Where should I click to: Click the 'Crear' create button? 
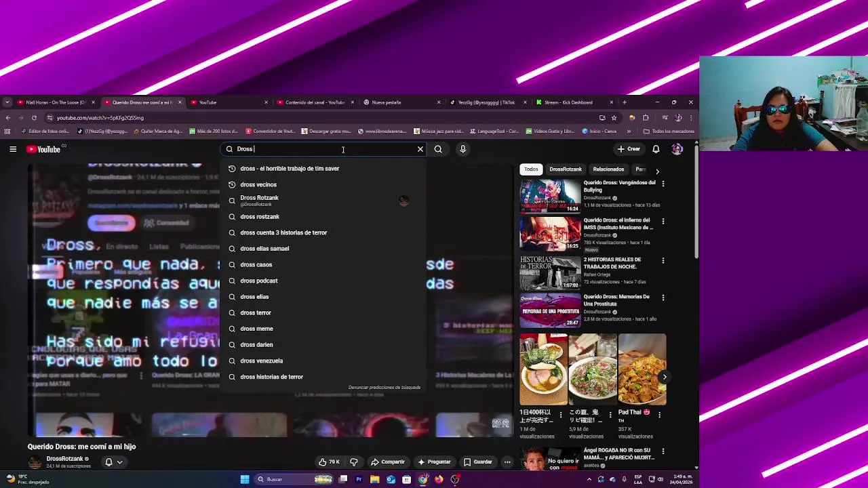(629, 149)
